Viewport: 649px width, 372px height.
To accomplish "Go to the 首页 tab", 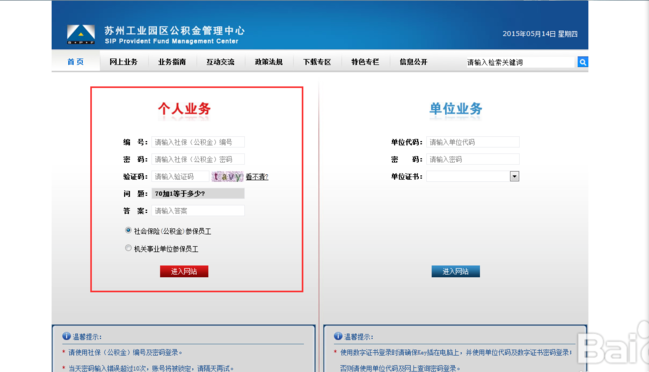I will tap(75, 62).
